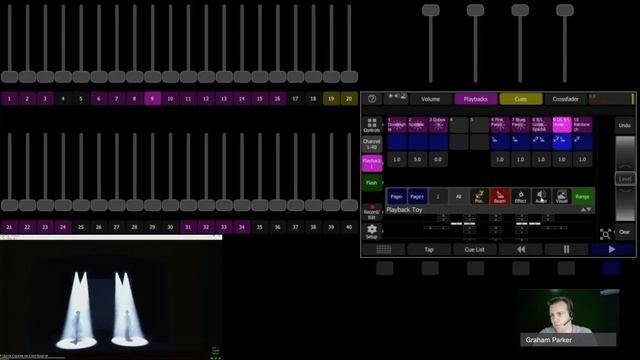Image resolution: width=640 pixels, height=360 pixels.
Task: Expand the Flash side arrow
Action: [382, 182]
